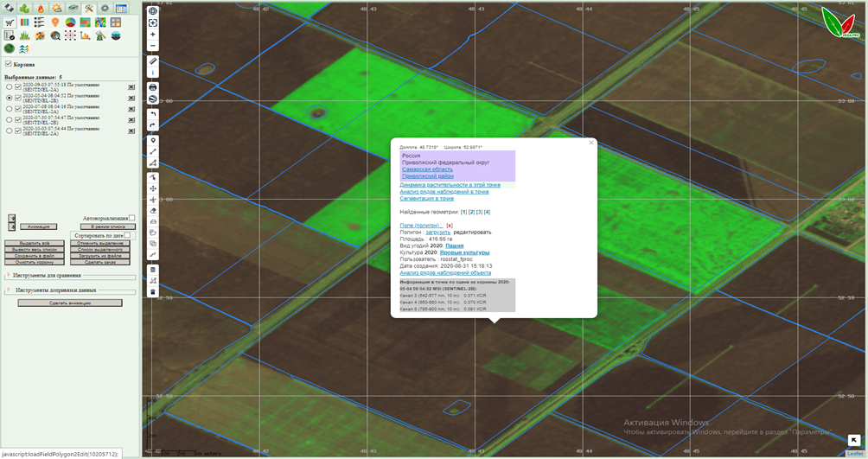Image resolution: width=868 pixels, height=459 pixels.
Task: Enable the Автонормализация checkbox
Action: pyautogui.click(x=131, y=218)
